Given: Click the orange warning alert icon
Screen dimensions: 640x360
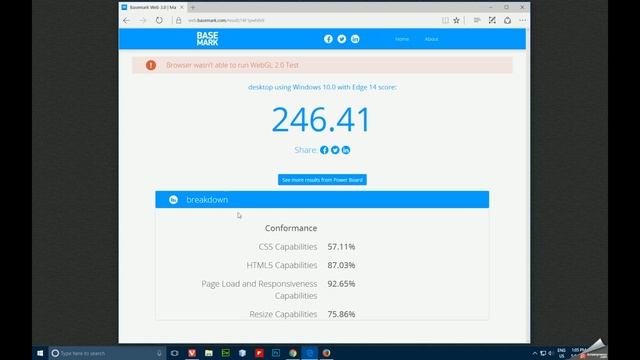Looking at the screenshot, I should [151, 65].
